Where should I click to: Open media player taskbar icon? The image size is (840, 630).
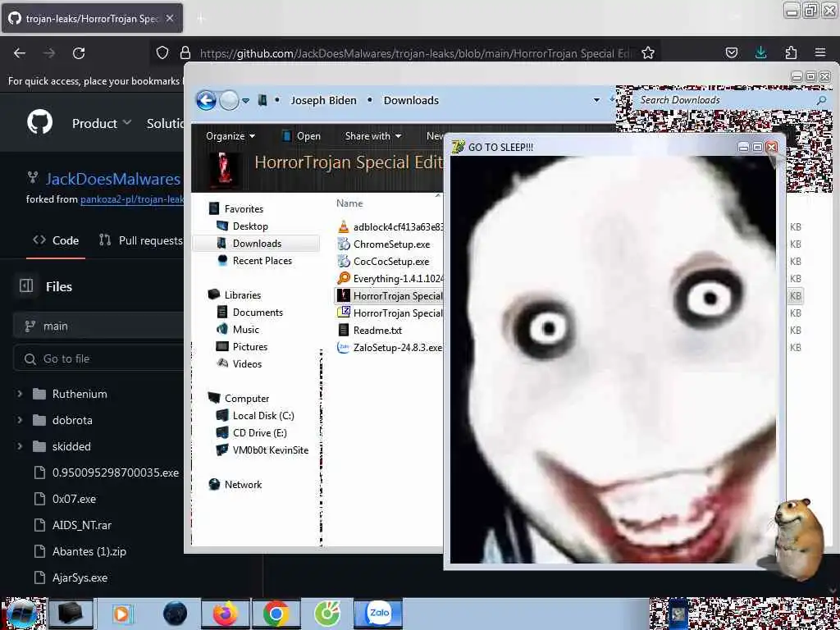[122, 614]
